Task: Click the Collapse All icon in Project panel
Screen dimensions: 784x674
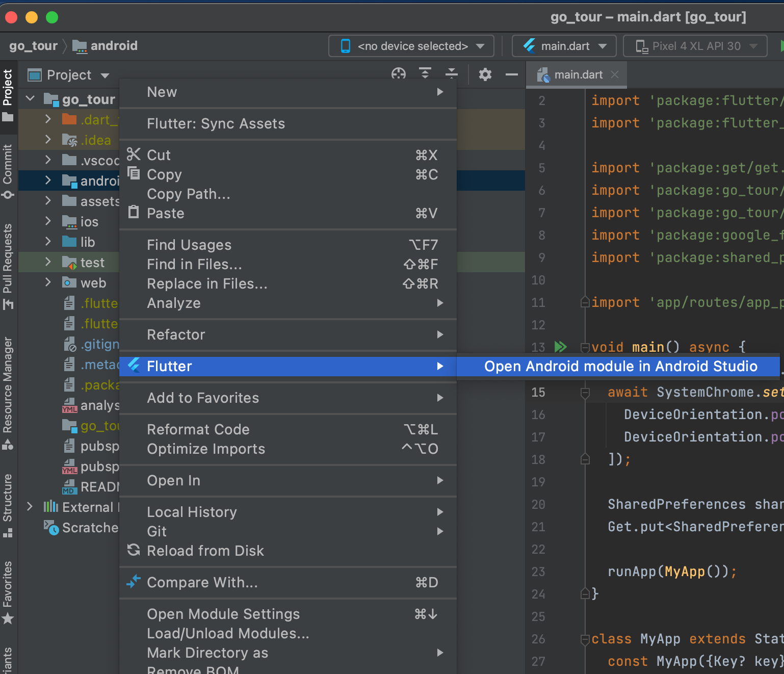Action: click(451, 74)
